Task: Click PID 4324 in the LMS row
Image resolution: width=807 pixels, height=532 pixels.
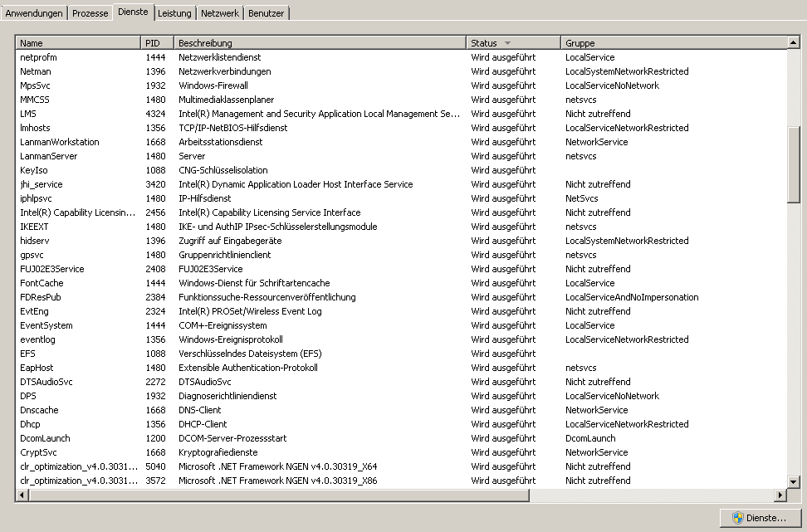Action: (x=155, y=114)
